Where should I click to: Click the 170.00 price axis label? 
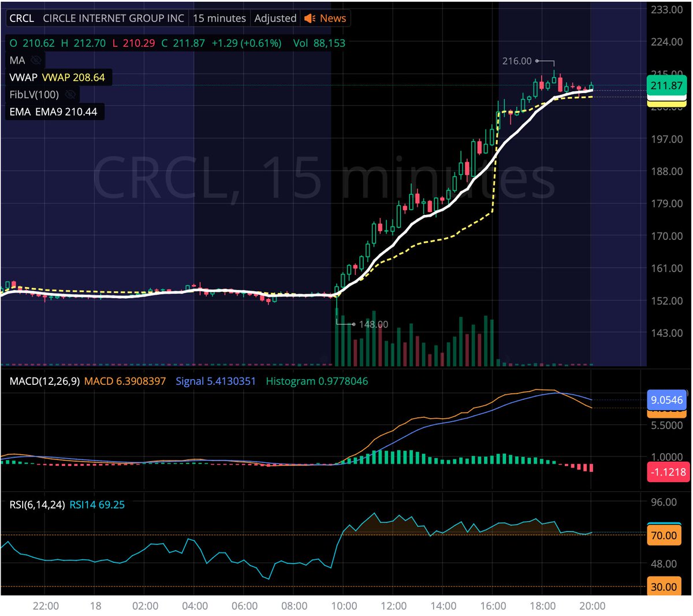(x=666, y=236)
